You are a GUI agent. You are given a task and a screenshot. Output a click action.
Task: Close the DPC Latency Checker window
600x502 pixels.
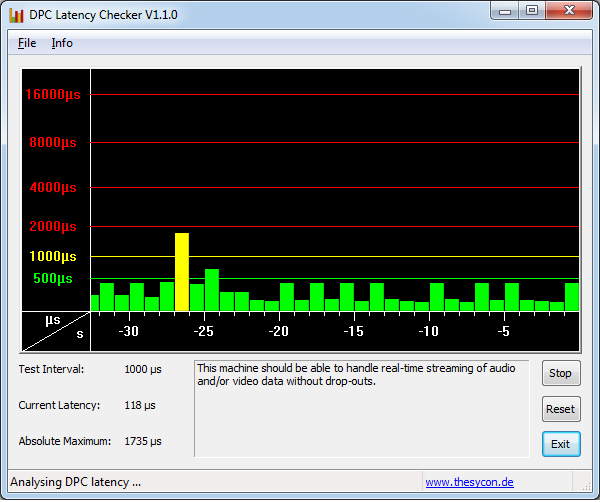[x=569, y=11]
